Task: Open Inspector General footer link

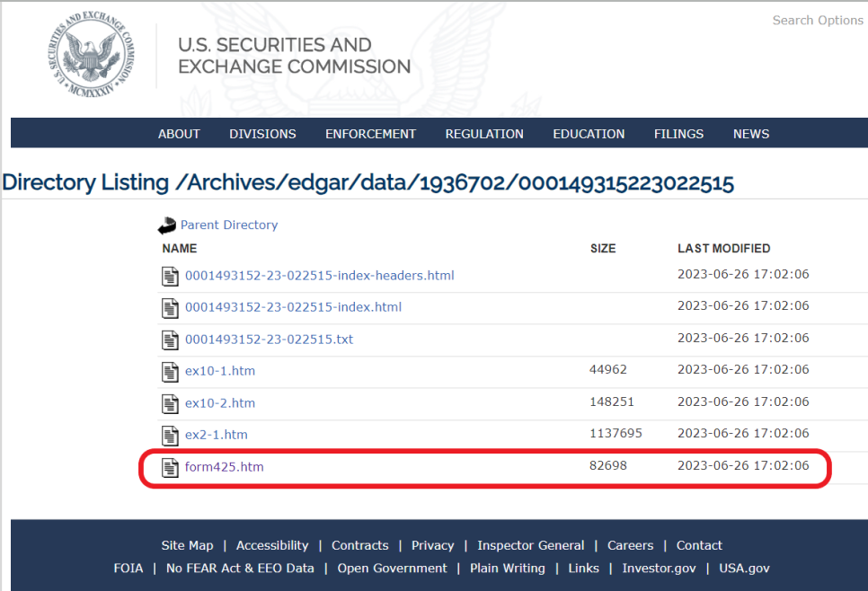Action: click(x=530, y=545)
